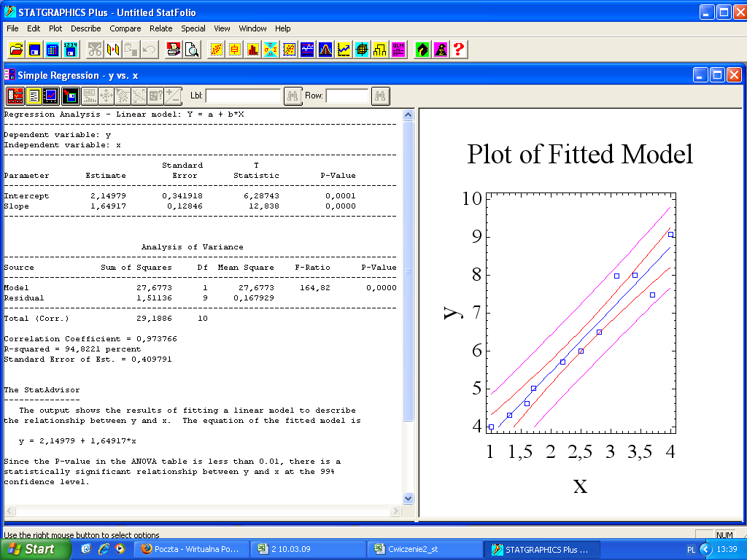Open the hierarchy diagram icon
This screenshot has width=747, height=560.
pyautogui.click(x=380, y=50)
